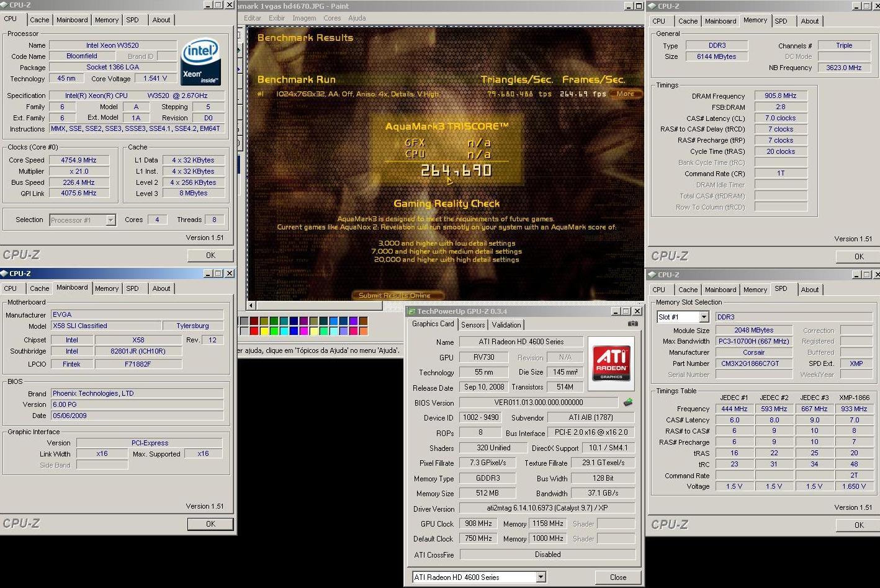Image resolution: width=880 pixels, height=588 pixels.
Task: Click title bar icon of the SPD CPU-Z window
Action: pos(652,275)
